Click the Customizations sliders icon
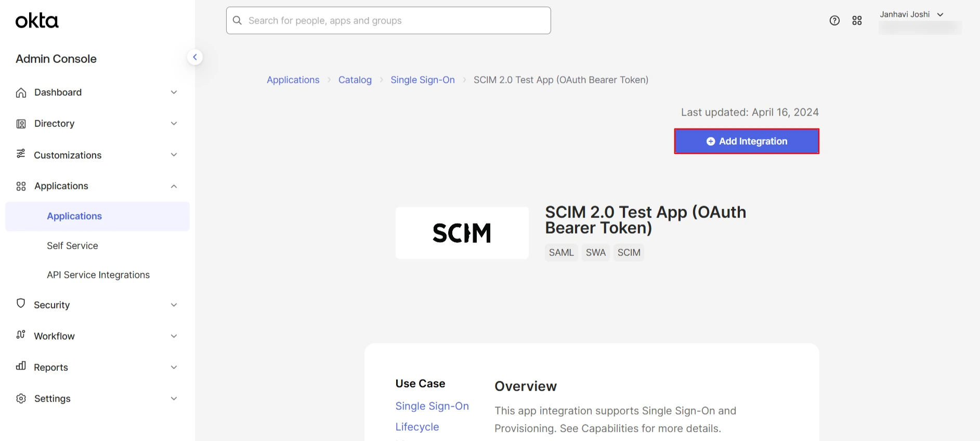The width and height of the screenshot is (980, 441). coord(21,153)
